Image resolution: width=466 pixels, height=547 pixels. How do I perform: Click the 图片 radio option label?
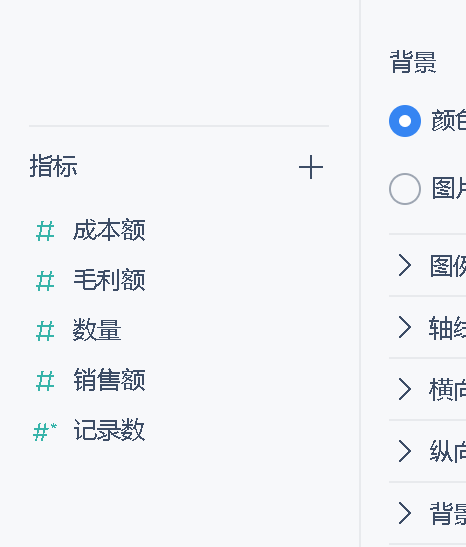point(449,188)
